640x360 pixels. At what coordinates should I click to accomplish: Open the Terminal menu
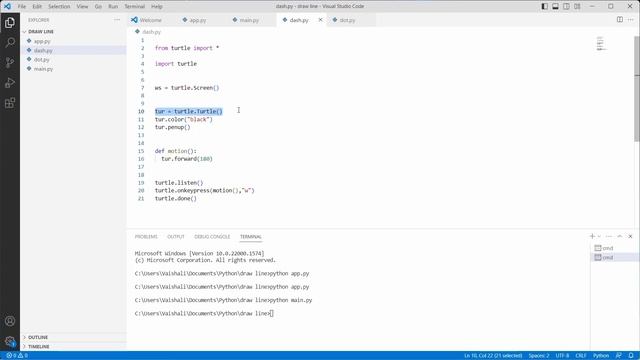135,7
